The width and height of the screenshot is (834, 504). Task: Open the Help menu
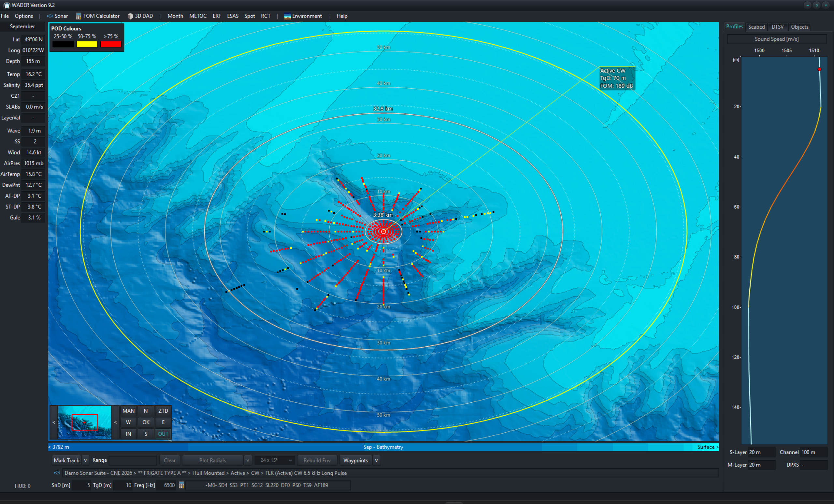point(341,16)
